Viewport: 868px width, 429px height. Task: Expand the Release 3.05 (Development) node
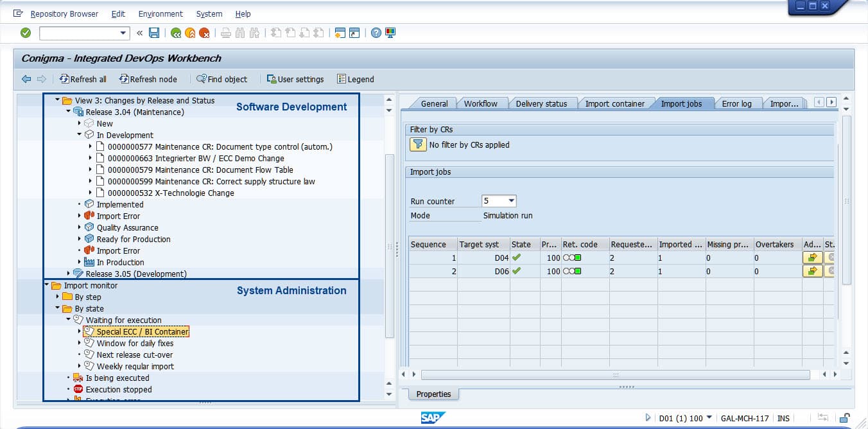[x=68, y=274]
